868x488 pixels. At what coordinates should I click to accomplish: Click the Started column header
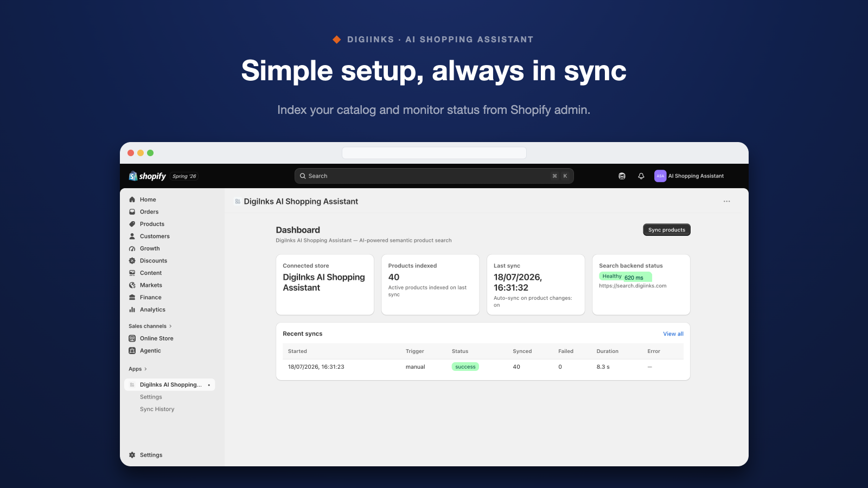coord(297,351)
